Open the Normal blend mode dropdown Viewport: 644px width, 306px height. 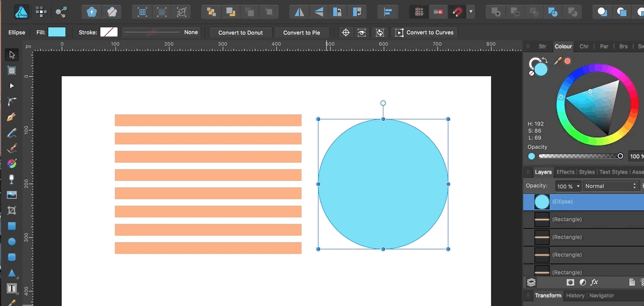611,186
